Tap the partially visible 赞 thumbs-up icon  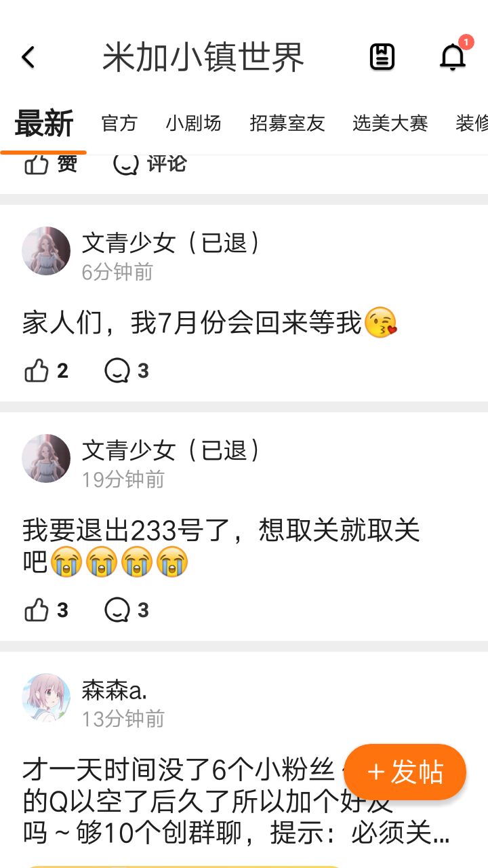point(37,165)
